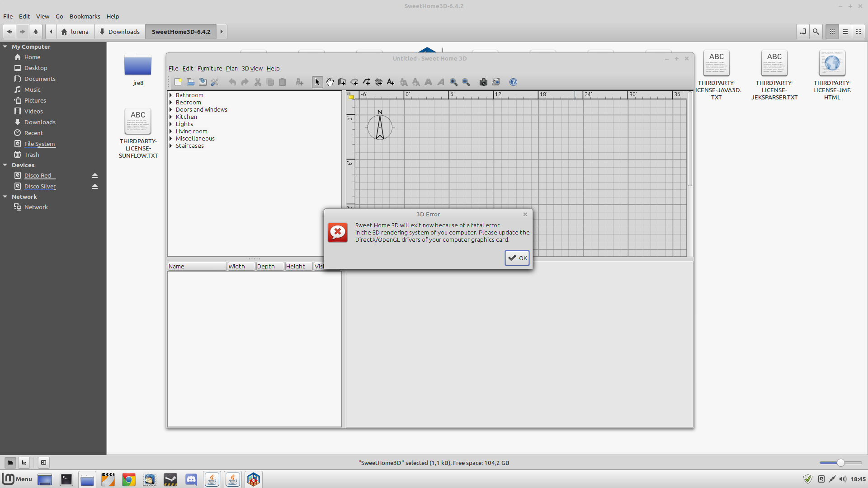Open the Plan menu in Sweet Home 3D
The height and width of the screenshot is (488, 868).
tap(231, 68)
